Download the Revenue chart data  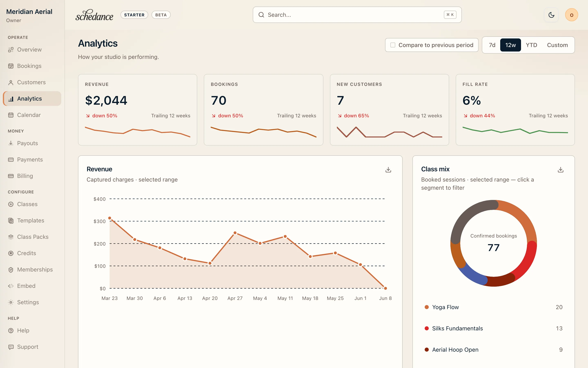[388, 170]
